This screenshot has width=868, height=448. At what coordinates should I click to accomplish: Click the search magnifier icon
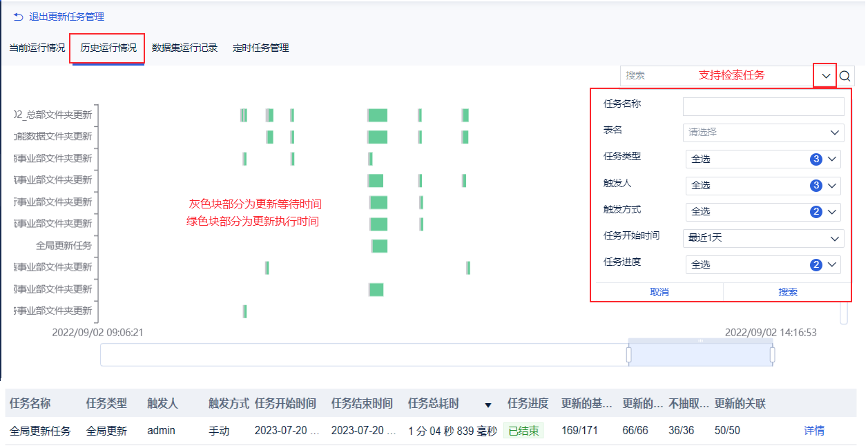tap(845, 76)
